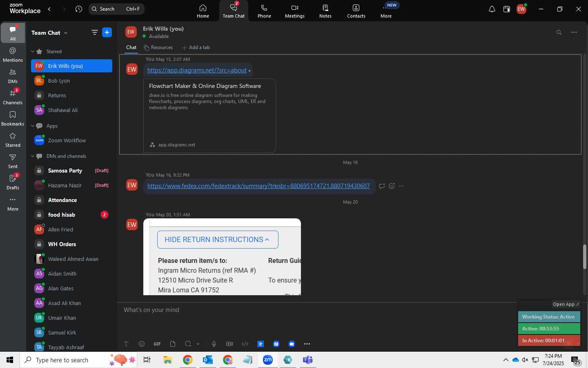Collapse the Starred section
This screenshot has height=368, width=588.
pyautogui.click(x=33, y=52)
